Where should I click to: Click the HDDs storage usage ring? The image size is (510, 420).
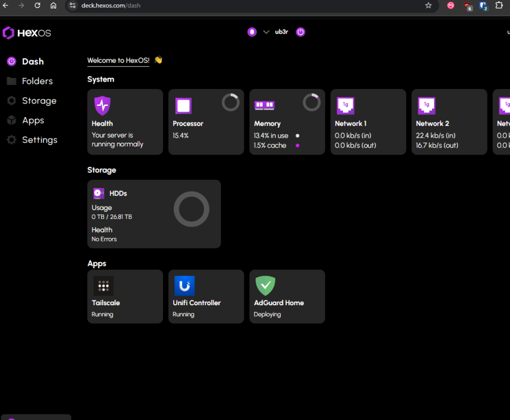click(x=191, y=209)
